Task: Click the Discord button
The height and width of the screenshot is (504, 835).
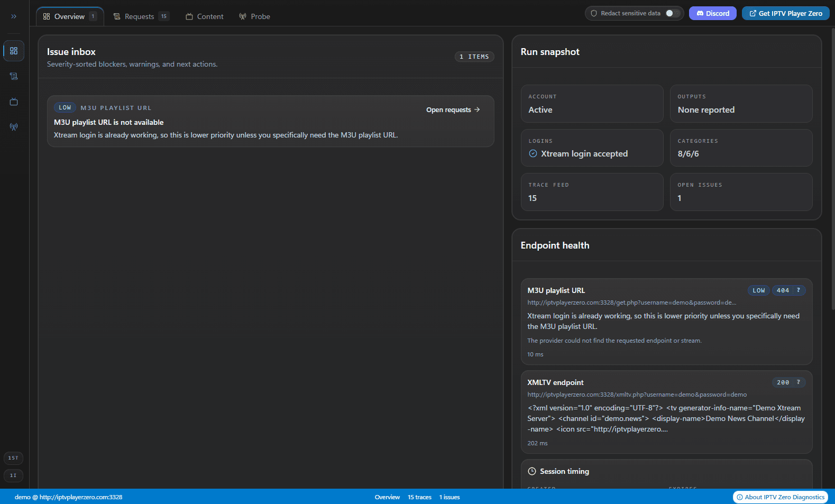Action: 712,13
